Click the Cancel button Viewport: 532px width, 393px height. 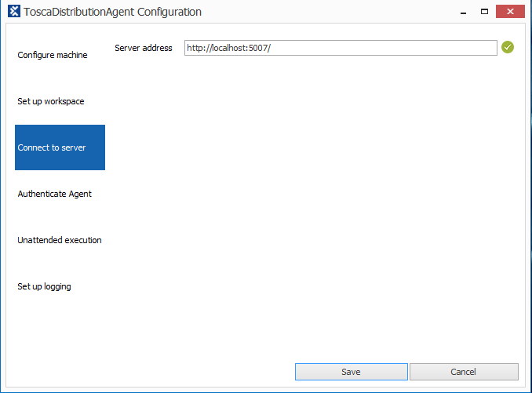[464, 372]
